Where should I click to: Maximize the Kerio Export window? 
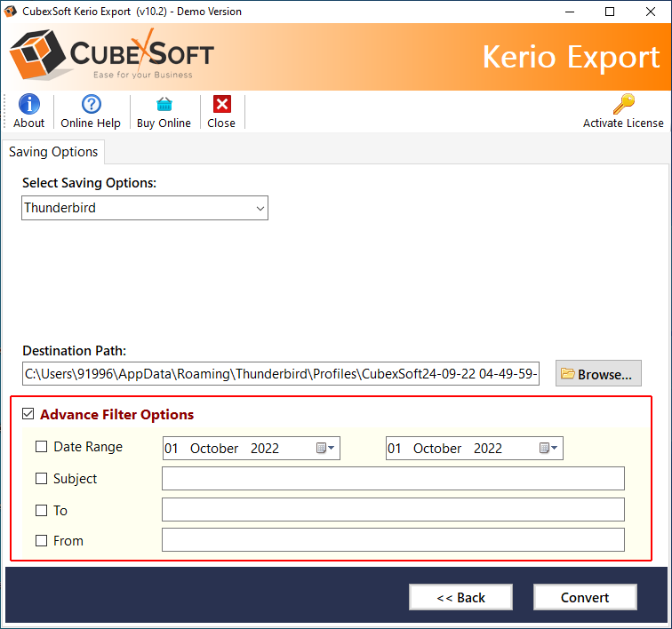(x=610, y=12)
